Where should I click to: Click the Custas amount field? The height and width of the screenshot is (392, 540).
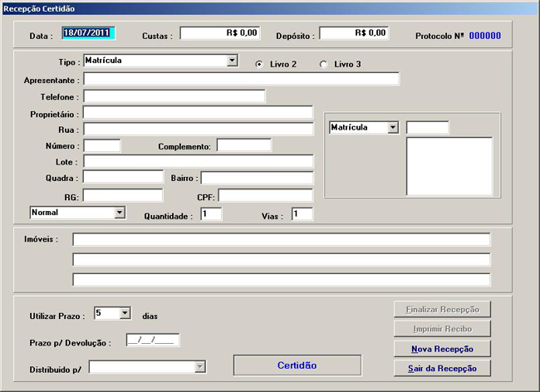click(219, 33)
